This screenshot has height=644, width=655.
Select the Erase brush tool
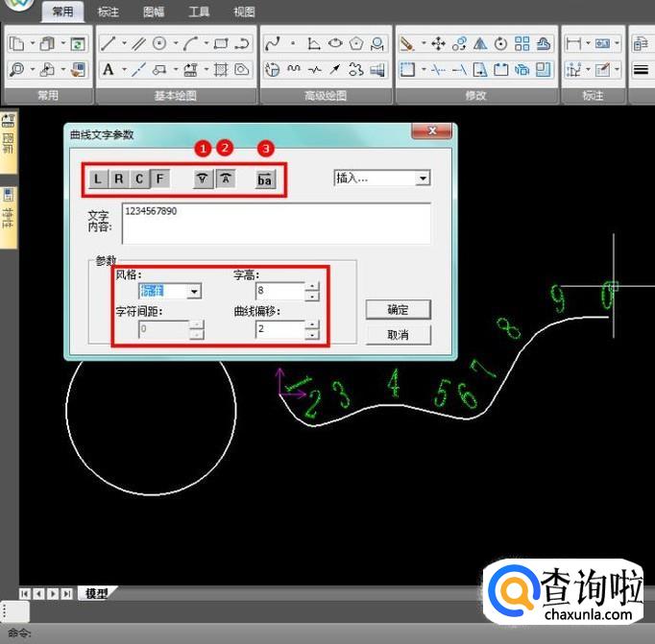(407, 43)
